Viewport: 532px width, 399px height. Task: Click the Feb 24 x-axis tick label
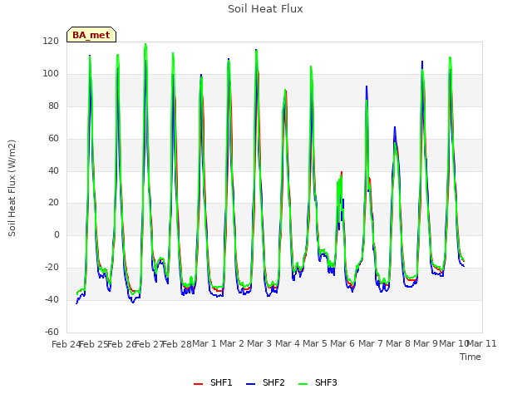66,344
